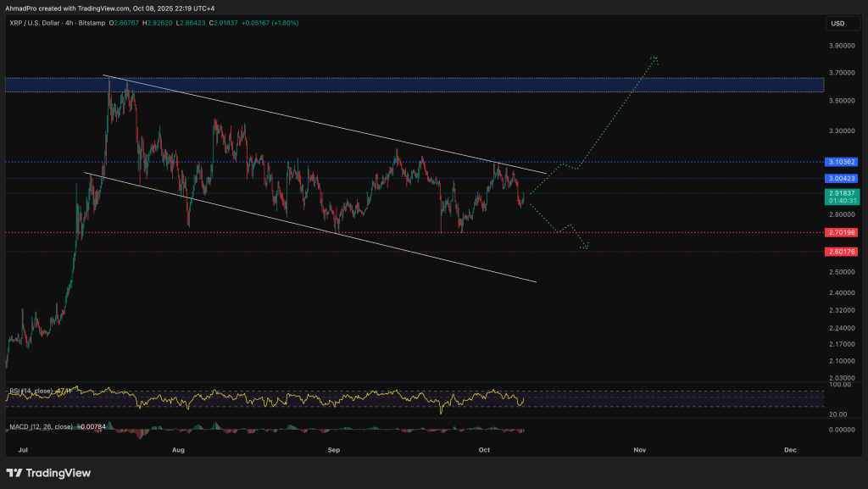Screen dimensions: 868x489
Task: Click the red 2.70198 price label
Action: pyautogui.click(x=845, y=231)
